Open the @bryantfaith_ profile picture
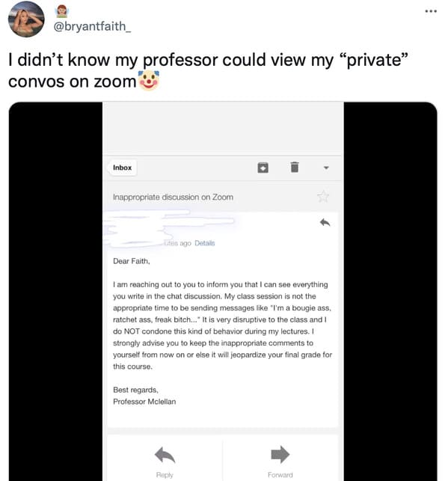Viewport: 448px width, 481px height. [x=26, y=19]
